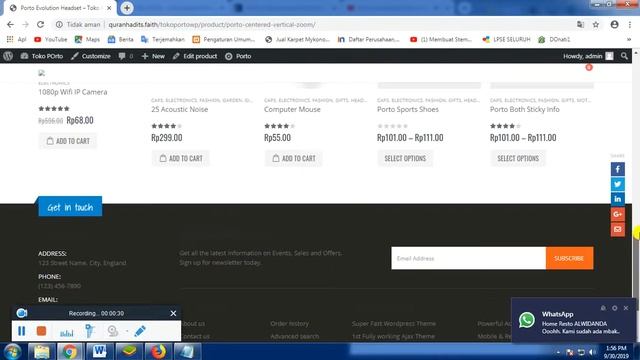Open Chrome profile avatar
The height and width of the screenshot is (360, 640).
click(614, 24)
